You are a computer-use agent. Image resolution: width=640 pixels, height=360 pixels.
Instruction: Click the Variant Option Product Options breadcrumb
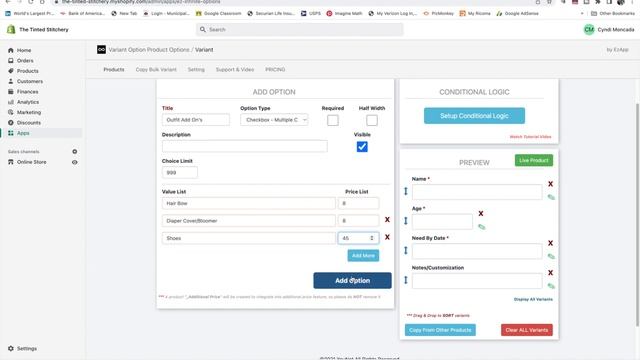point(149,50)
